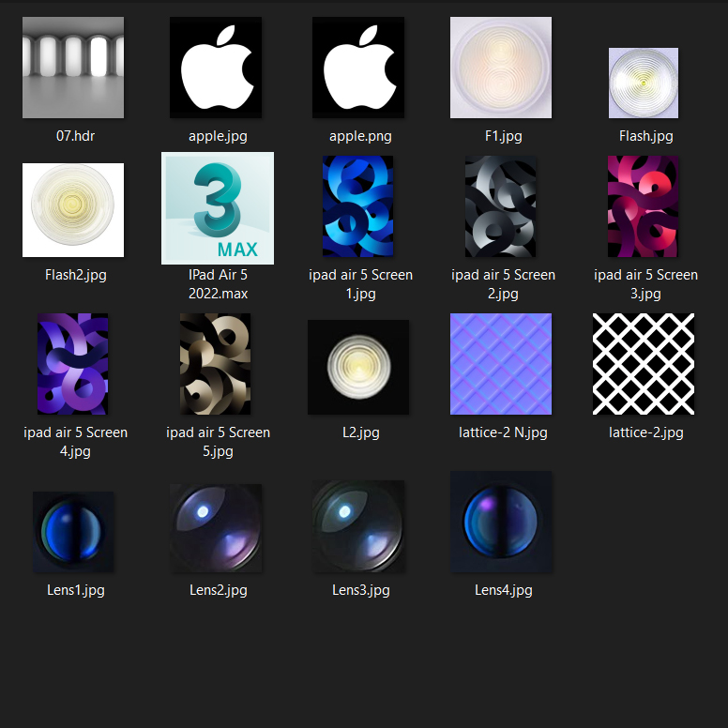Click the file name Lens4.jpg
Screen dimensions: 728x728
click(x=503, y=591)
